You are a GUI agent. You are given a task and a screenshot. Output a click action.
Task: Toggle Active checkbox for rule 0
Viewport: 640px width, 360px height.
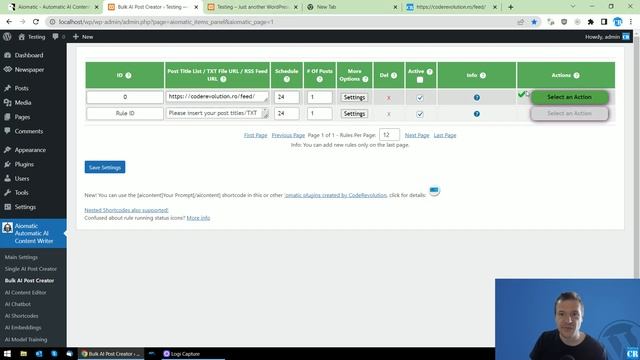420,98
